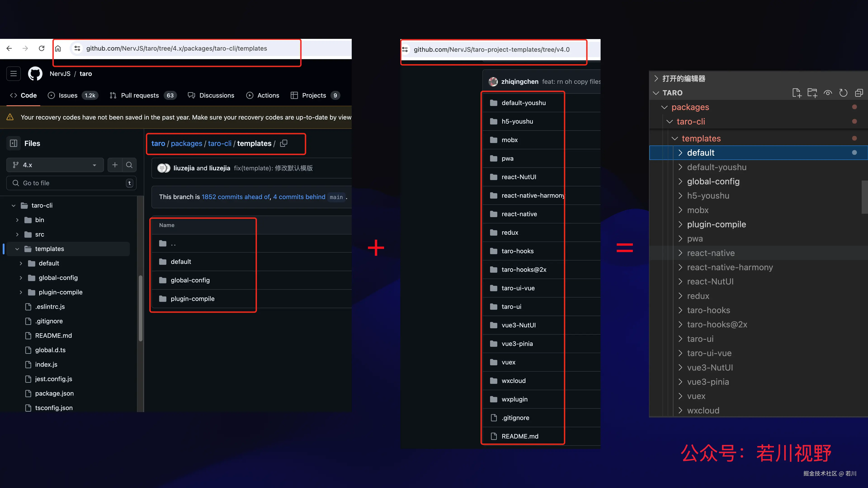Click the browser home icon
Viewport: 868px width, 488px height.
[58, 48]
